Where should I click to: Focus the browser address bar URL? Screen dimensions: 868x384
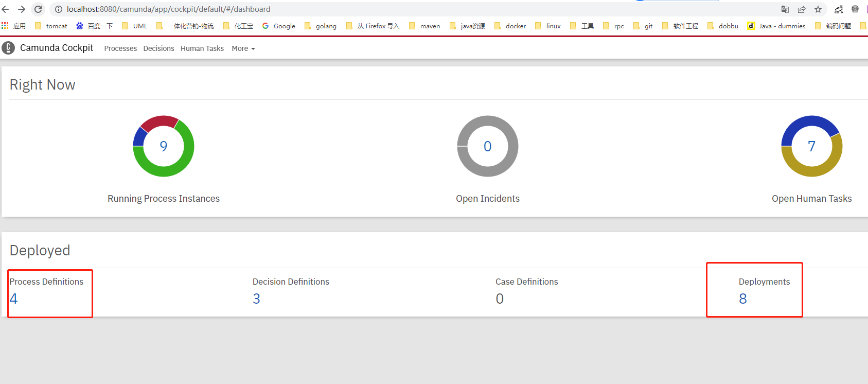tap(168, 9)
